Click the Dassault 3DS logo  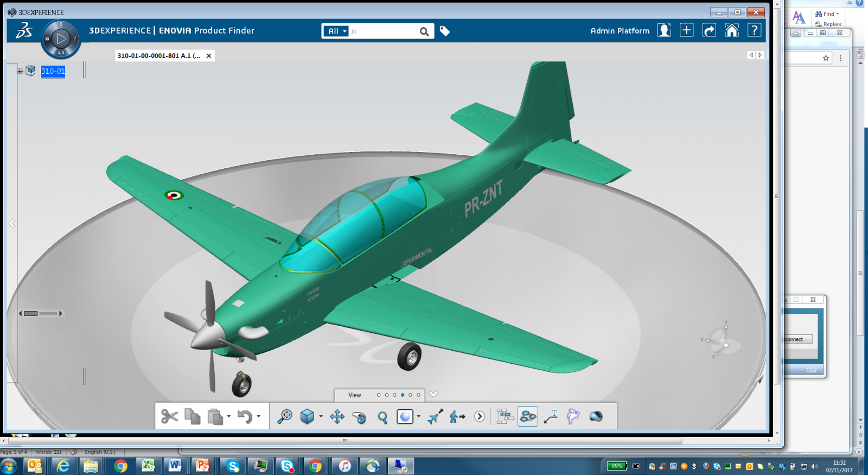[23, 30]
